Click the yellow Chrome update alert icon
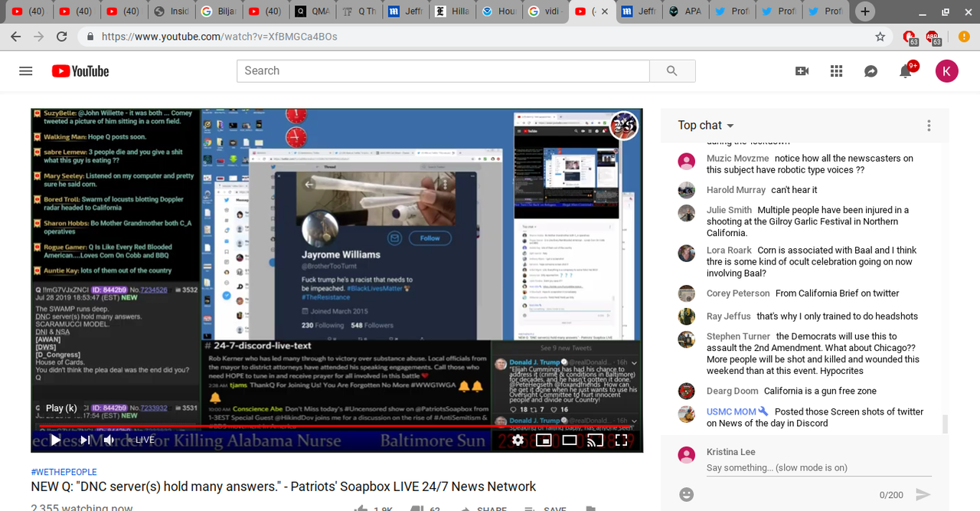Screen dimensions: 980x511 coord(963,37)
